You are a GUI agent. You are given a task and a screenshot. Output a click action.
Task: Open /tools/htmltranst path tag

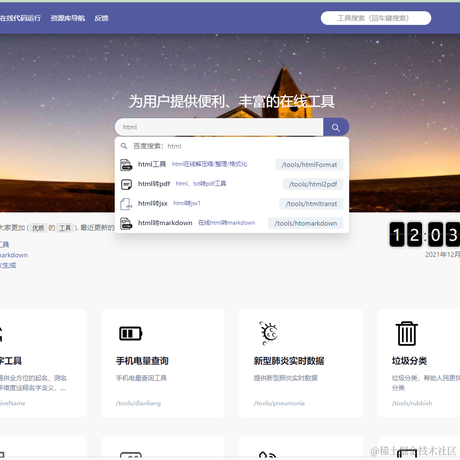pyautogui.click(x=311, y=204)
